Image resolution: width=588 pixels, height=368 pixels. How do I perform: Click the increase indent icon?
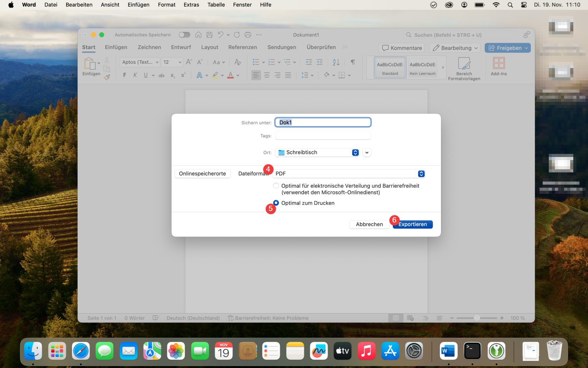pyautogui.click(x=320, y=62)
